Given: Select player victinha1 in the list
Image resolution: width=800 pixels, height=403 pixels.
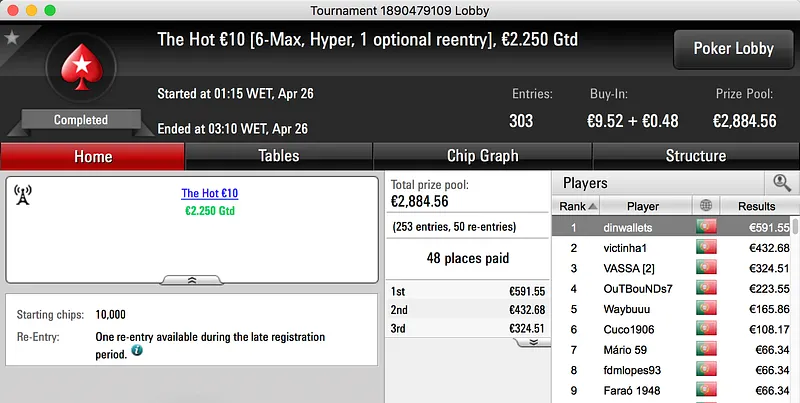Looking at the screenshot, I should coord(627,247).
